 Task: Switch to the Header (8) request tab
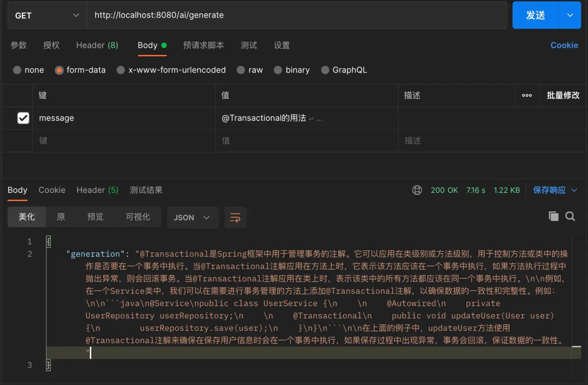pos(97,45)
